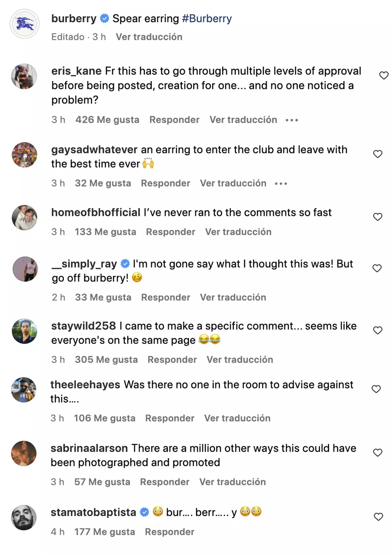Heart the stamatobaptista comment
392x556 pixels.
[x=378, y=517]
